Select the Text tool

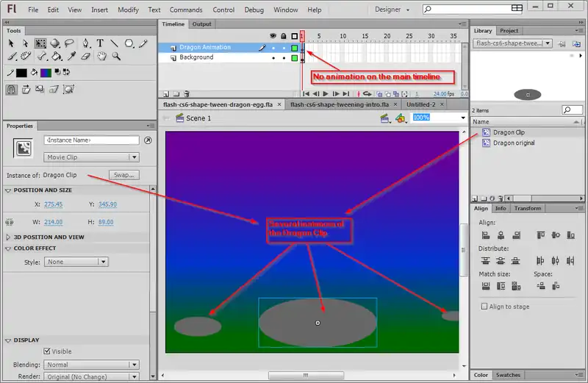click(100, 43)
